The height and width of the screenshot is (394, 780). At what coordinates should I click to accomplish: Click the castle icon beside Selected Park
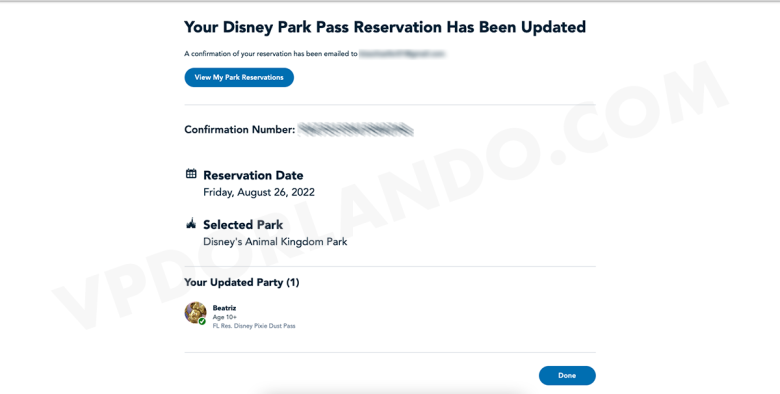point(191,223)
